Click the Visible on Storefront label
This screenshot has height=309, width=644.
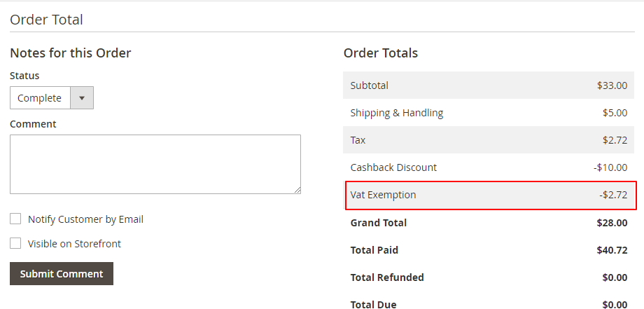(x=74, y=244)
